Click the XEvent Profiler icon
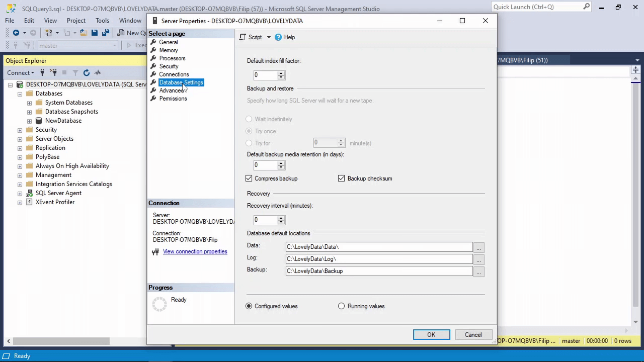 (x=29, y=202)
